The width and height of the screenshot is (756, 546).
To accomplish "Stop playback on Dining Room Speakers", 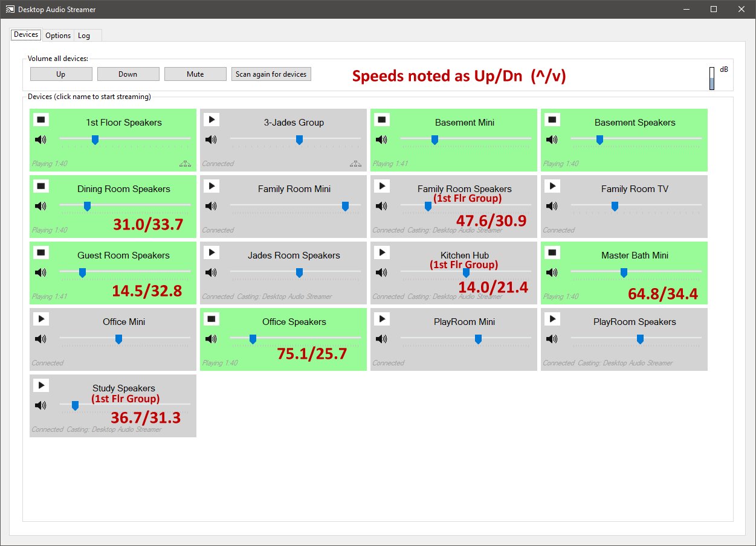I will point(41,186).
